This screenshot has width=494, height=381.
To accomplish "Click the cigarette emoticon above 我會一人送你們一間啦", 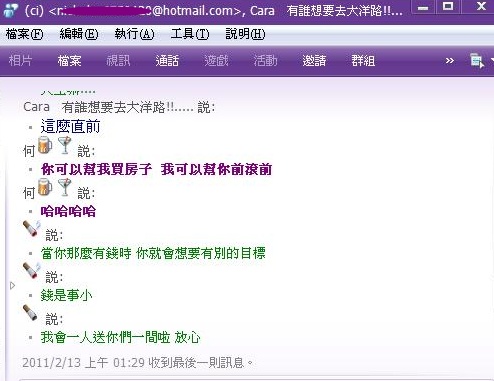I will point(30,312).
